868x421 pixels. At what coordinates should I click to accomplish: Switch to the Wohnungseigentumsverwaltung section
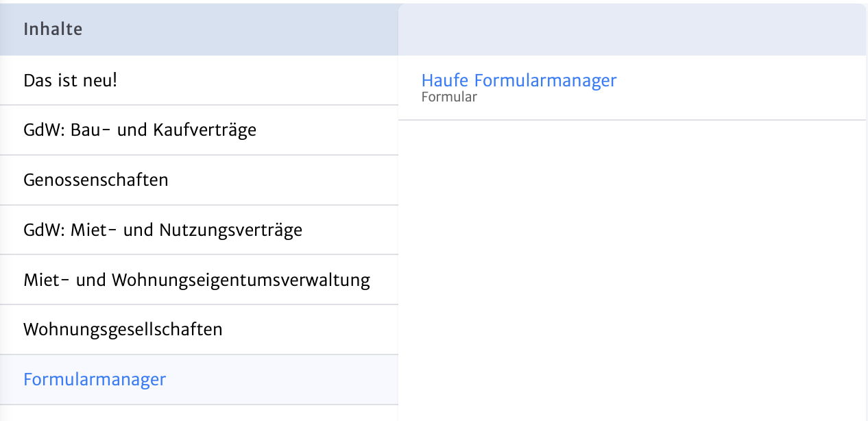tap(197, 280)
